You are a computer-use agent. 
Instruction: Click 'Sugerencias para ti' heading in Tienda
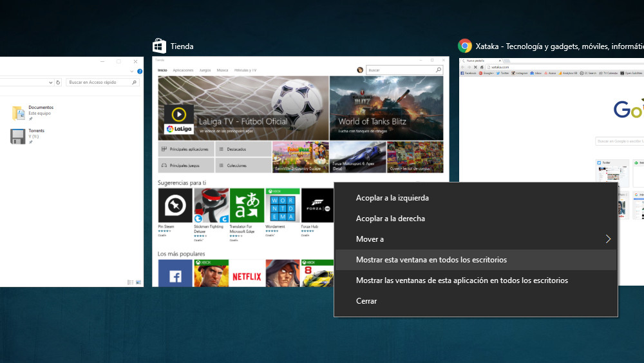point(182,183)
